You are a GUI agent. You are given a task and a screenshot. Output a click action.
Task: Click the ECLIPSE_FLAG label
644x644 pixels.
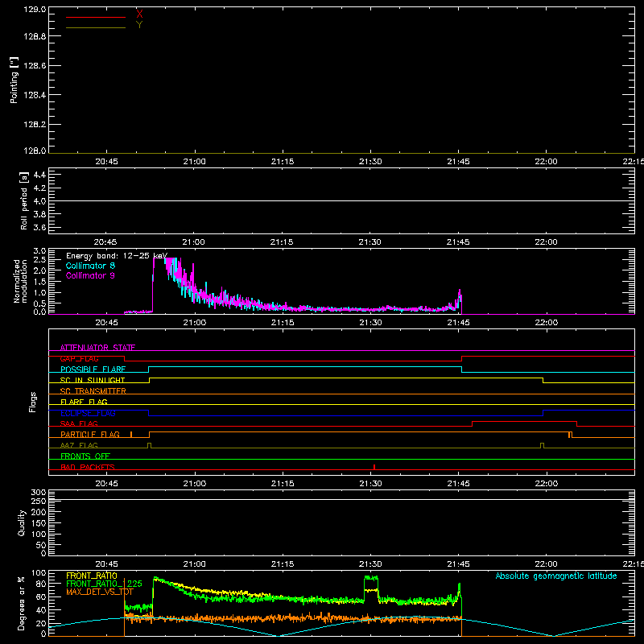(89, 413)
